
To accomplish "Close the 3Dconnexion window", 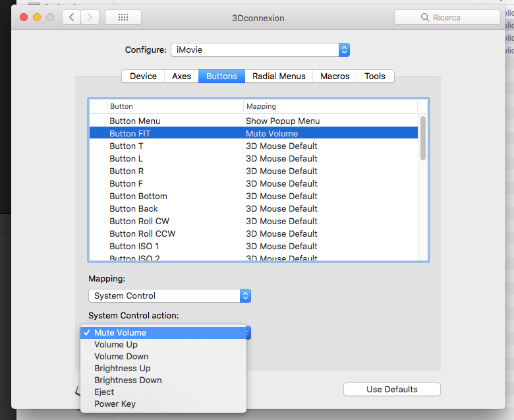I will [24, 17].
